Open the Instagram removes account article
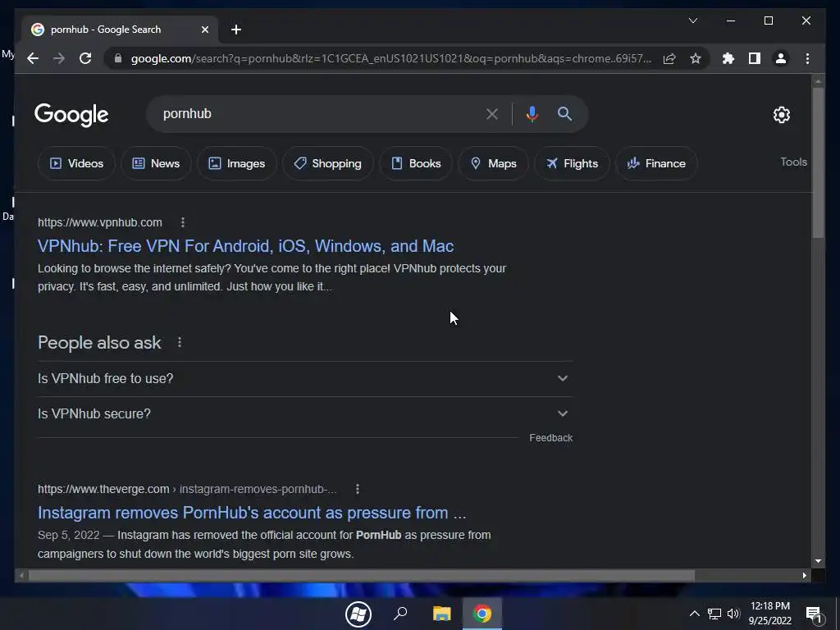 point(252,513)
